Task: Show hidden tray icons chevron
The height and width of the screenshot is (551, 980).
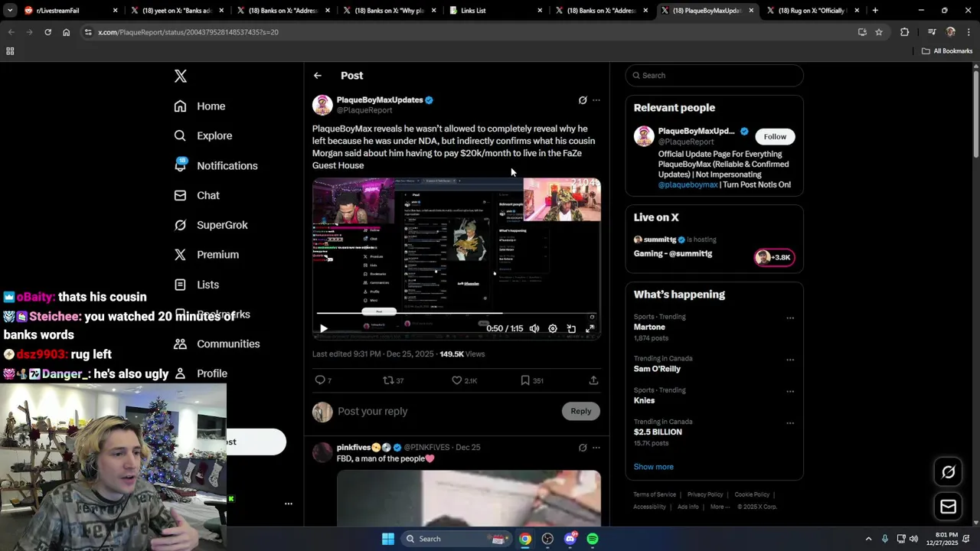Action: (868, 539)
